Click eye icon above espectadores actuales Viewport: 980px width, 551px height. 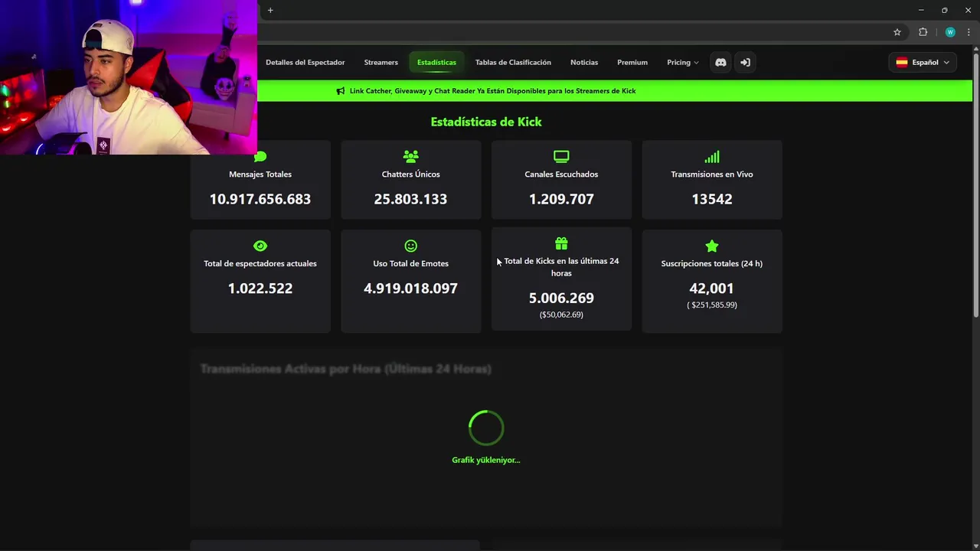coord(260,246)
